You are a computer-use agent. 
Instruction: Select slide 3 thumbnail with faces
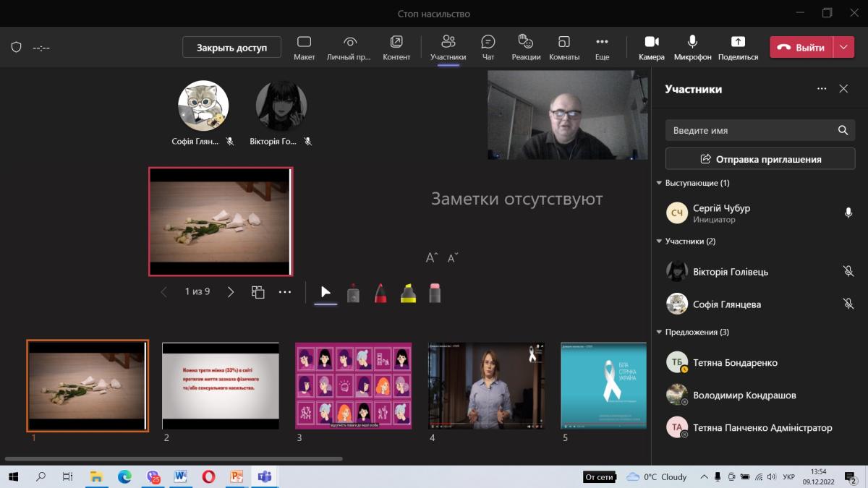[x=353, y=386]
